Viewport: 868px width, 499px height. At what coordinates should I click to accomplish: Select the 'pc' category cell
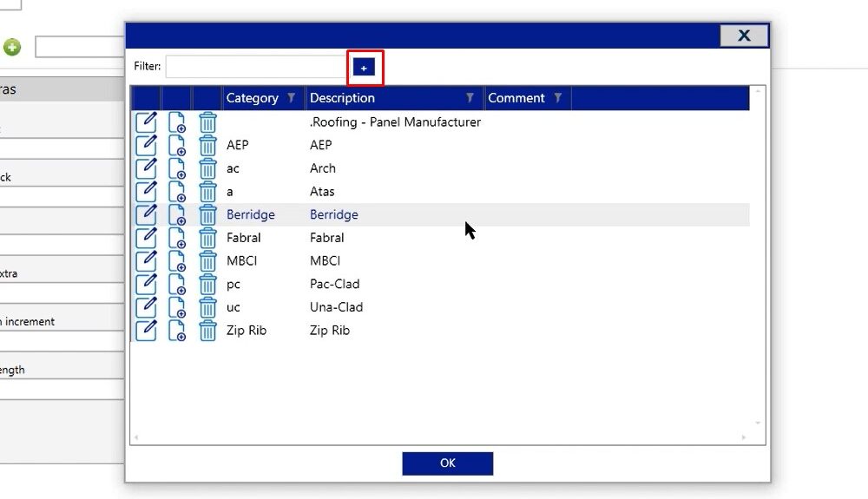(x=233, y=285)
